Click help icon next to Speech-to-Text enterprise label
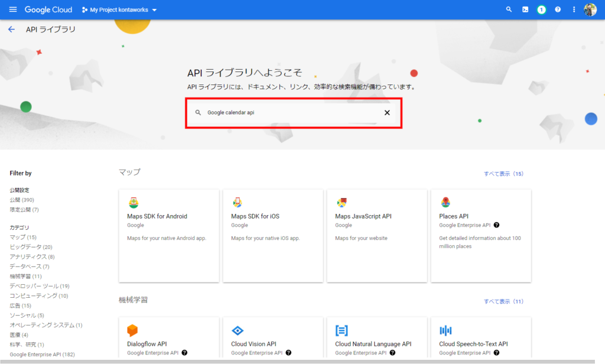This screenshot has height=364, width=605. click(x=496, y=352)
